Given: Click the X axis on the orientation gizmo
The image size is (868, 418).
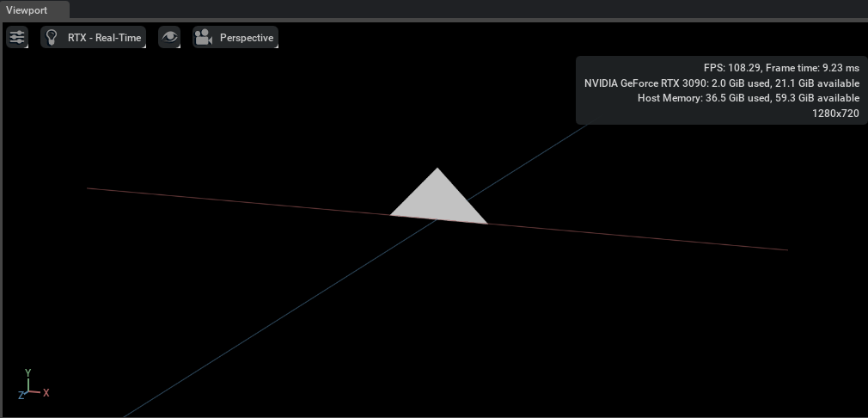Looking at the screenshot, I should coord(46,393).
